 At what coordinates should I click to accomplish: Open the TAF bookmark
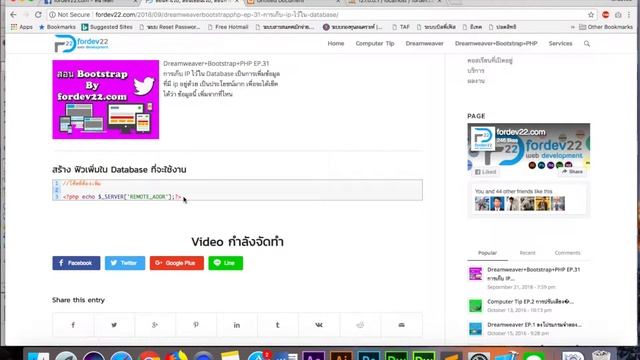coord(400,27)
